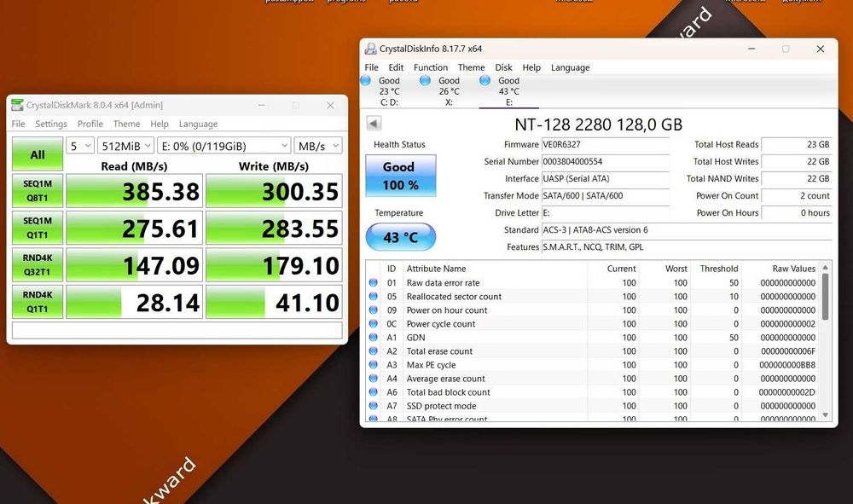853x504 pixels.
Task: Click the Good 100 % health status button
Action: [400, 176]
